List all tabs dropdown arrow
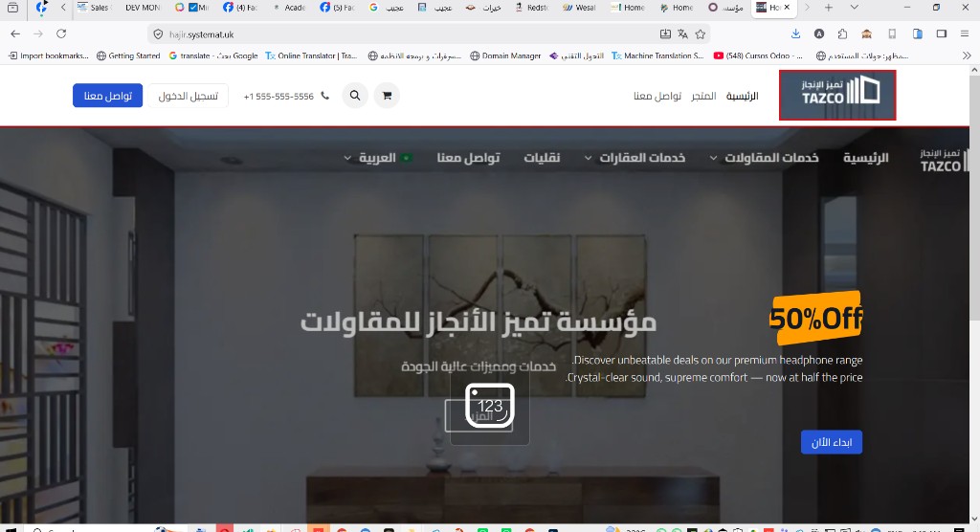980x532 pixels. 854,8
